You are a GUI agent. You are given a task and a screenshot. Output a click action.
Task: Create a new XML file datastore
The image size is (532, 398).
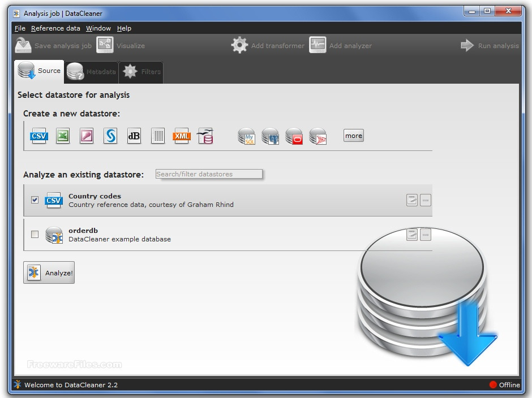pyautogui.click(x=182, y=136)
